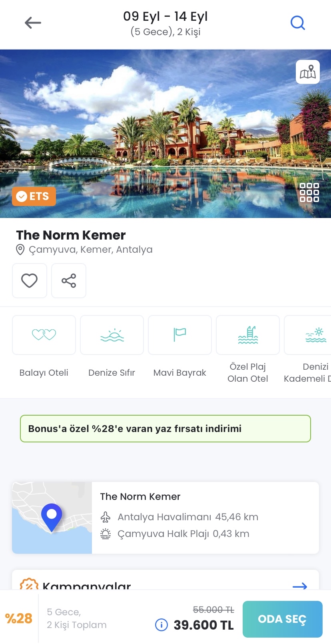Select the Denize Sıfır feature icon
The width and height of the screenshot is (331, 644).
click(x=112, y=335)
